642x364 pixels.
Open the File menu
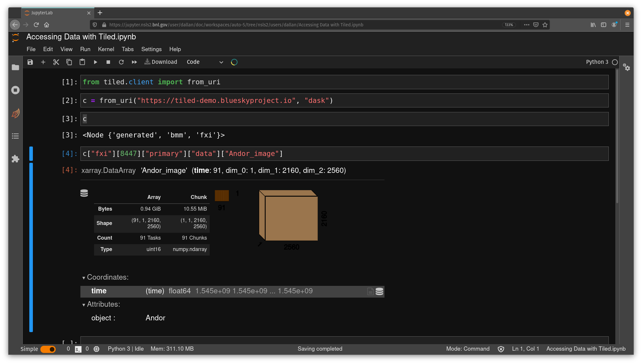(31, 49)
